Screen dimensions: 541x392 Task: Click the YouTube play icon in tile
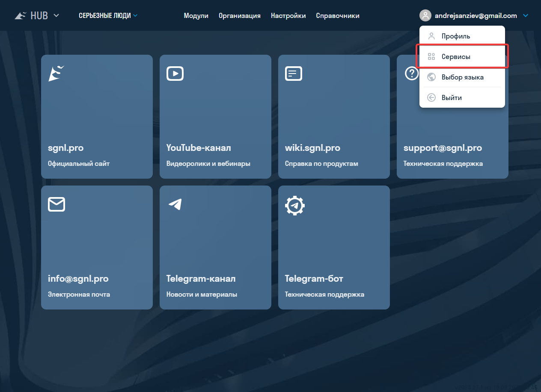pos(175,74)
